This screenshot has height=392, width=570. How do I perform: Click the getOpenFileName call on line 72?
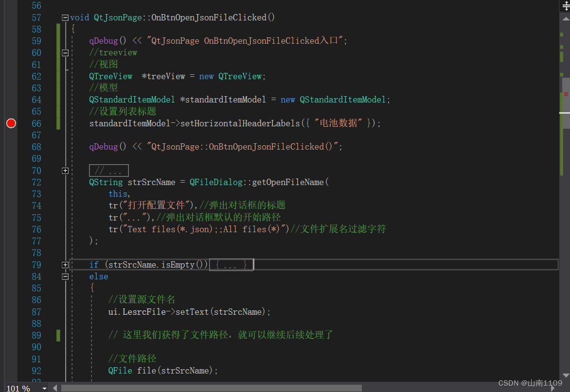pyautogui.click(x=288, y=182)
